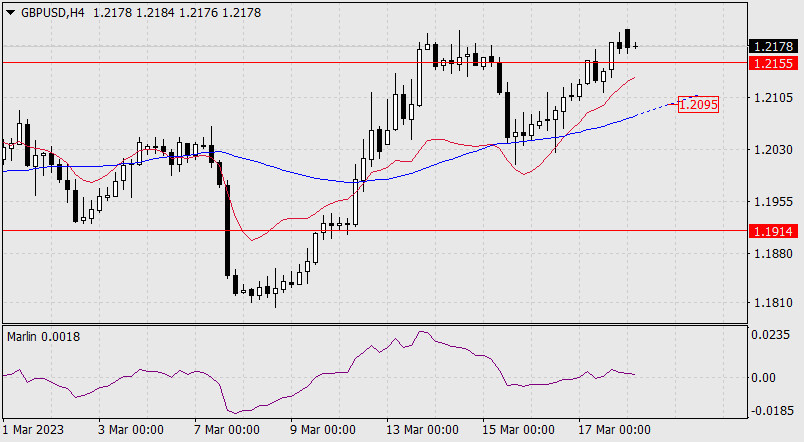The width and height of the screenshot is (804, 442).
Task: Click the Marlin 0.0018 indicator label
Action: click(x=43, y=337)
